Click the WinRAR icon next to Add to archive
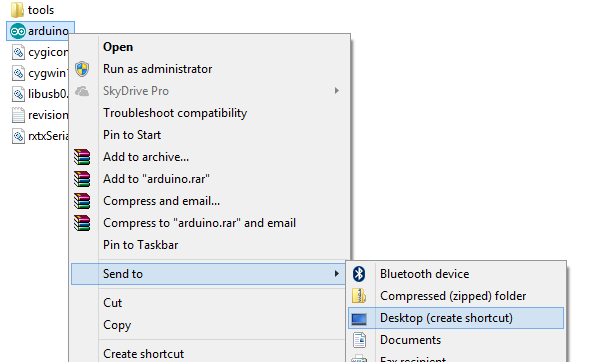599x362 pixels. click(82, 157)
